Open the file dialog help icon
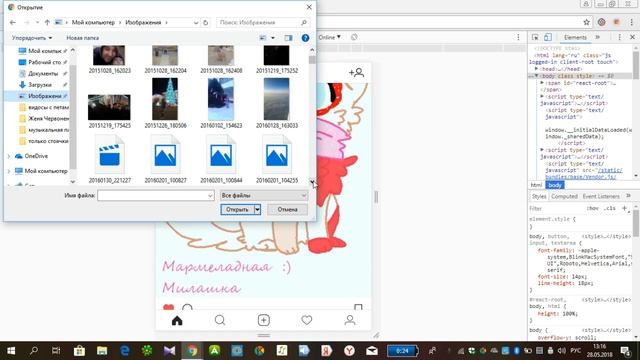Viewport: 640px width, 360px height. (305, 38)
